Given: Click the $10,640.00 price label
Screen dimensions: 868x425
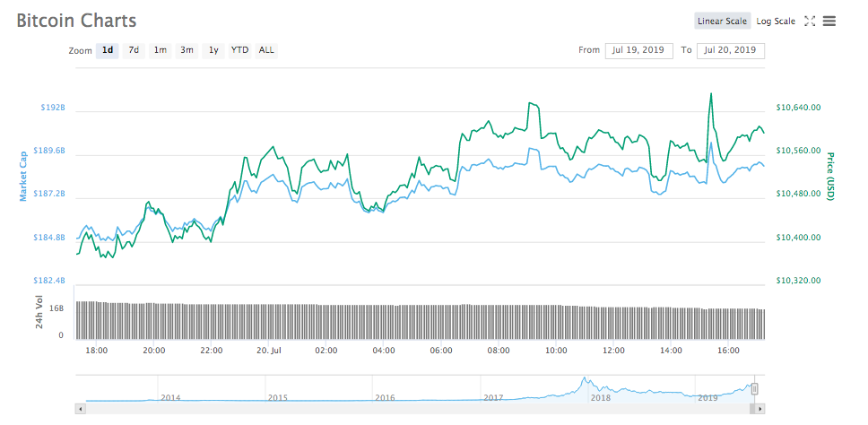Looking at the screenshot, I should (798, 108).
